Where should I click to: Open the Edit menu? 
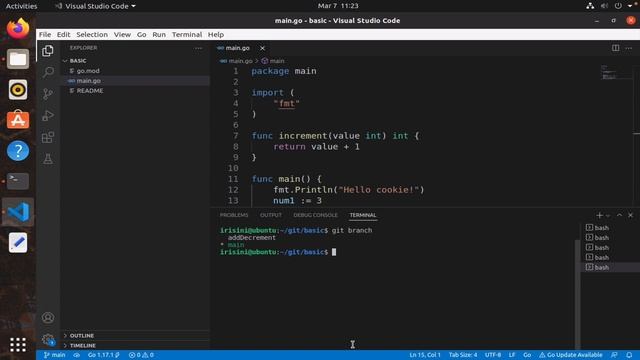(x=63, y=35)
